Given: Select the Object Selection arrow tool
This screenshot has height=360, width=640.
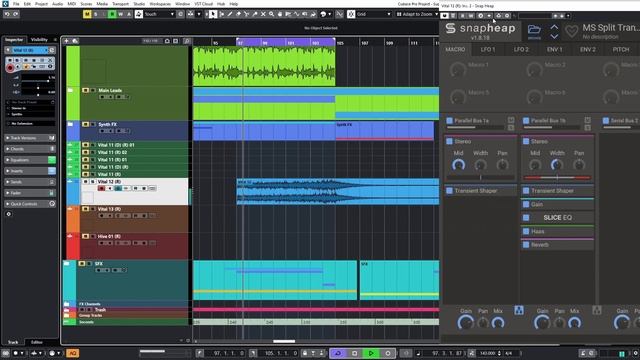Looking at the screenshot, I should 213,14.
